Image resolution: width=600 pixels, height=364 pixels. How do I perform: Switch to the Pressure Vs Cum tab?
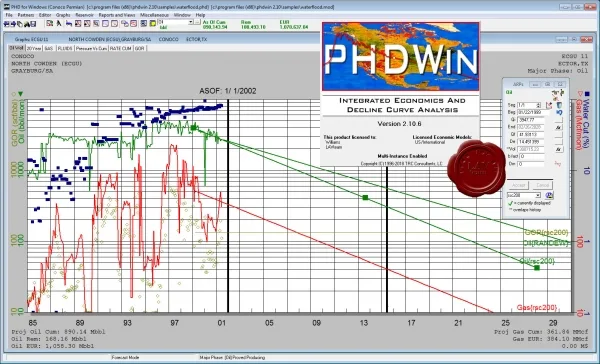(x=91, y=49)
